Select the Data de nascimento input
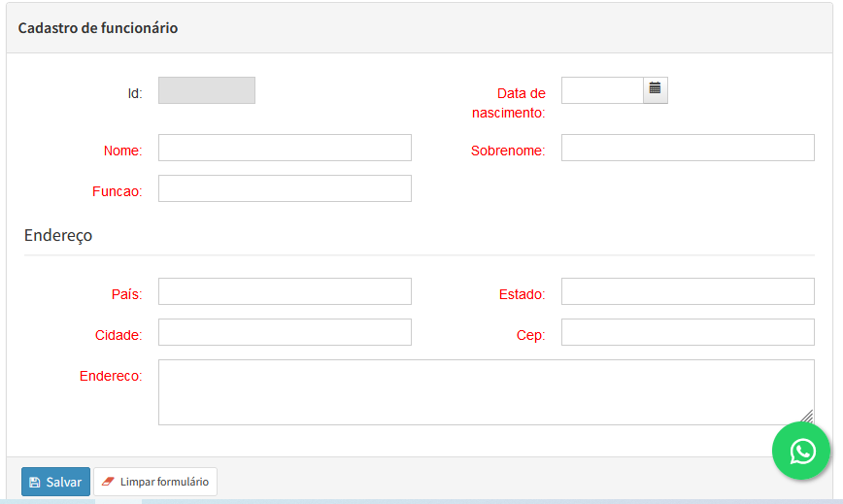 coord(602,90)
